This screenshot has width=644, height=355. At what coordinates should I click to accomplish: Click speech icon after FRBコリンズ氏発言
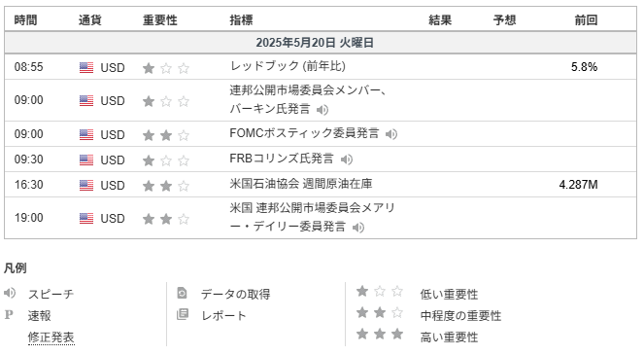tap(347, 160)
